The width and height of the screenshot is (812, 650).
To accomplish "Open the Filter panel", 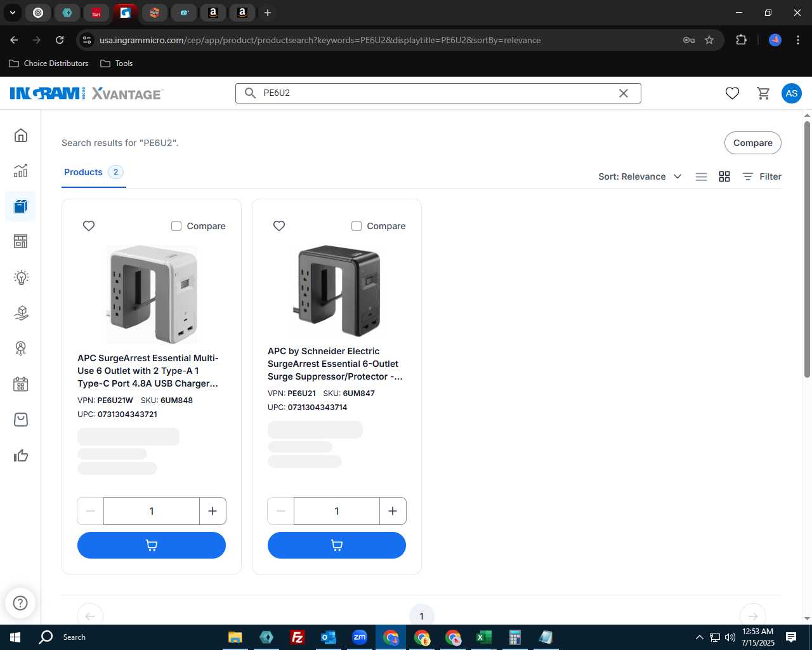I will [762, 176].
